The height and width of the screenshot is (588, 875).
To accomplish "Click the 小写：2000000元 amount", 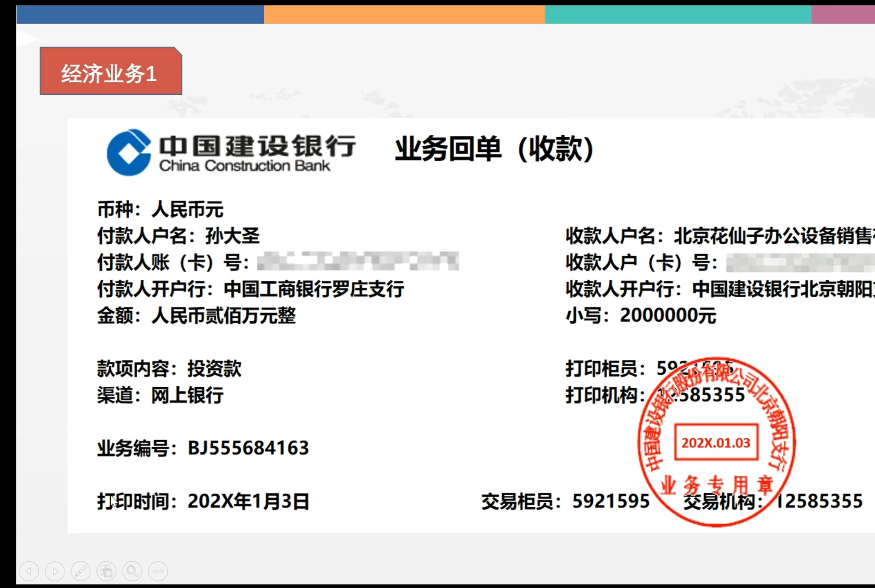I will (x=641, y=315).
